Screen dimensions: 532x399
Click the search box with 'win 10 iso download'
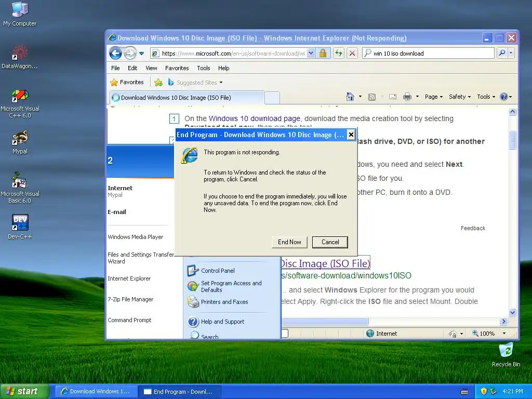pyautogui.click(x=428, y=54)
